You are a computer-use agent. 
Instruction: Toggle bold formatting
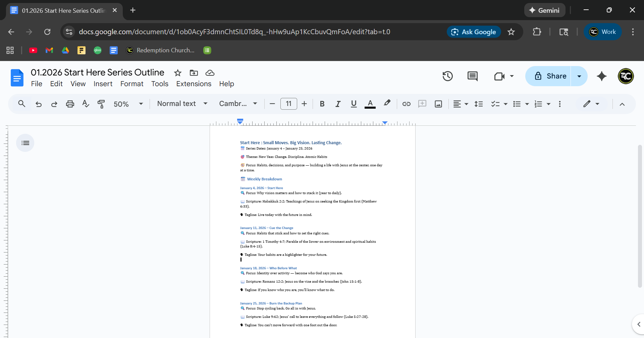(322, 104)
